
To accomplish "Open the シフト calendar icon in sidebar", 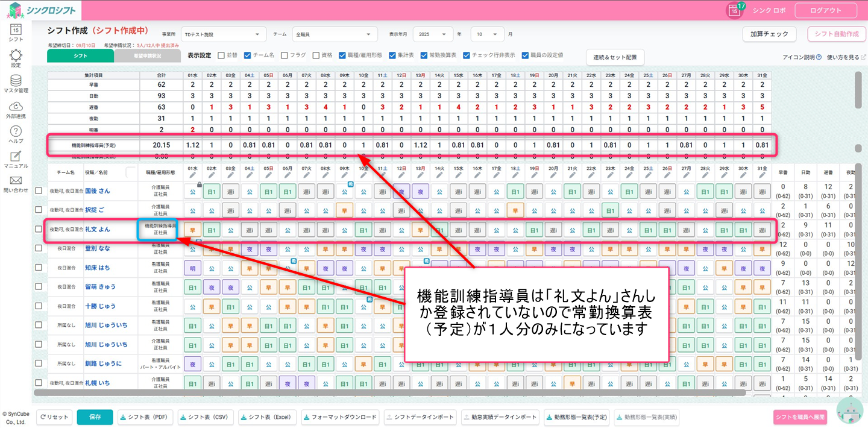I will coord(16,30).
